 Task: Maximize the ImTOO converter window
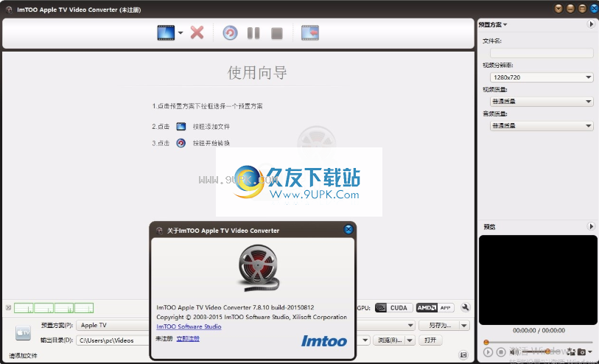point(582,9)
